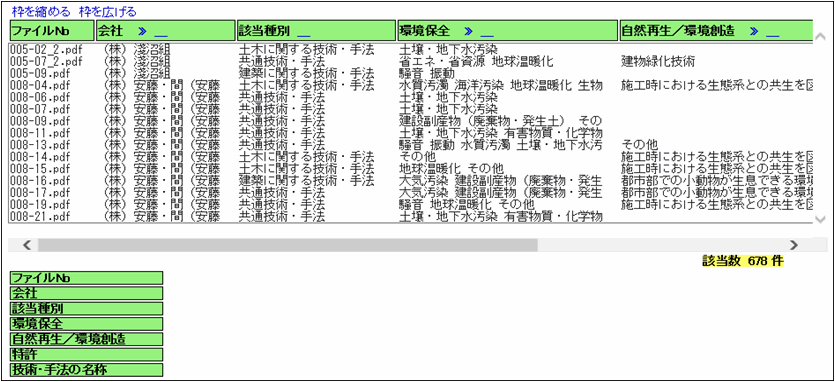Select the row for file 008-04.pdf

tap(411, 84)
